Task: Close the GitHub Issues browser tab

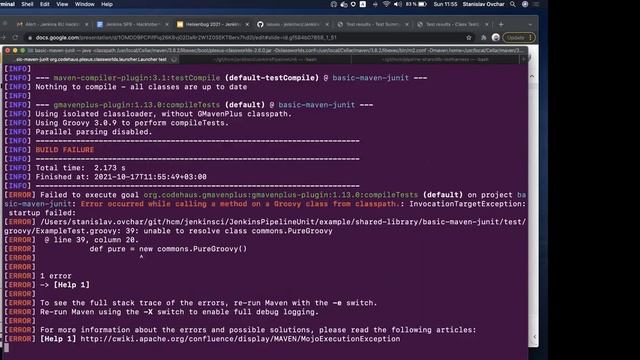Action: click(327, 24)
